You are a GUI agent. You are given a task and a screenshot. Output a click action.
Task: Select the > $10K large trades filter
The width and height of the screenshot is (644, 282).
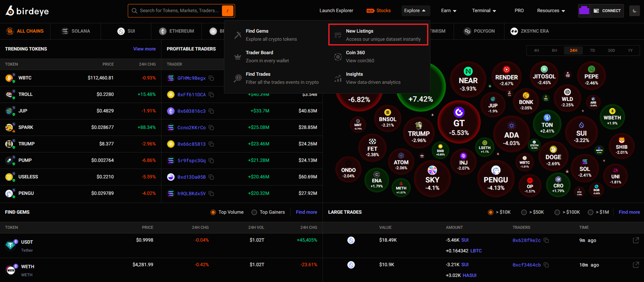point(490,212)
